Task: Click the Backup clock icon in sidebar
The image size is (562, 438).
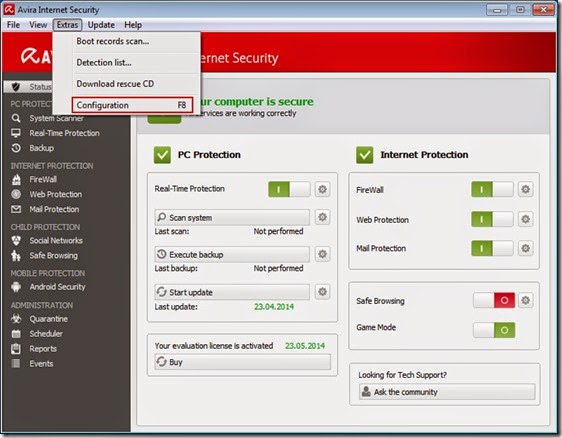Action: coord(16,148)
